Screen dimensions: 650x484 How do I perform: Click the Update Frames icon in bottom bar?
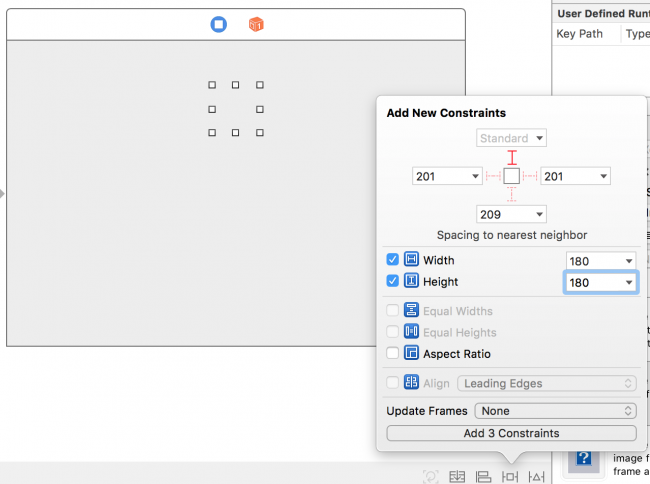[x=430, y=477]
